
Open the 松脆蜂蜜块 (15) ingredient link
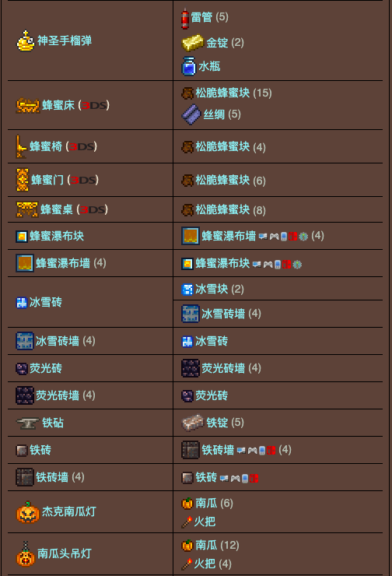[222, 93]
